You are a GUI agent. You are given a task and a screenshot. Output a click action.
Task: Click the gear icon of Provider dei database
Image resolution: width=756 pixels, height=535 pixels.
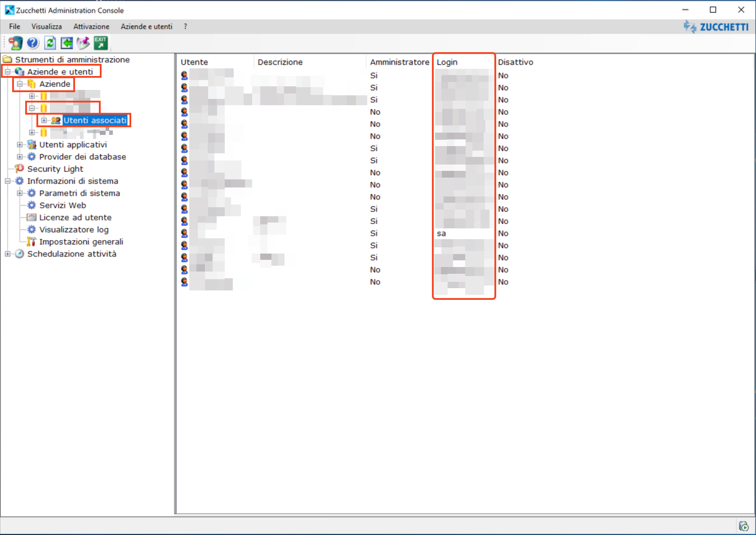31,156
